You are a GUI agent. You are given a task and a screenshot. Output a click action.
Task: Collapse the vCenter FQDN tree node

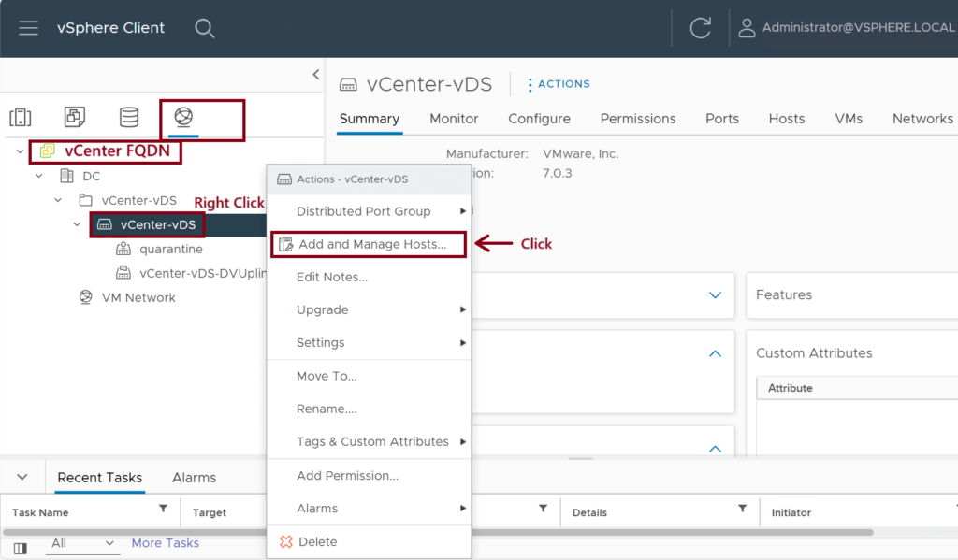coord(20,151)
